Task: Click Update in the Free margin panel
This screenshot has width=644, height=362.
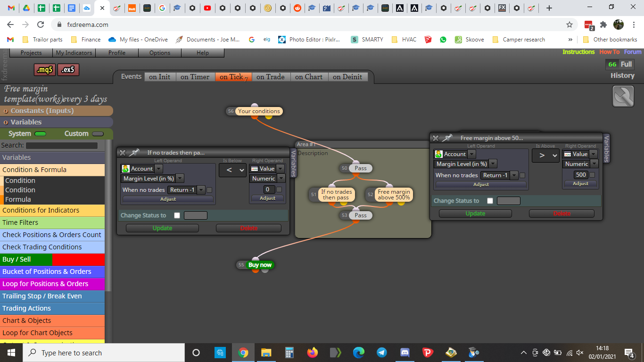Action: 475,214
